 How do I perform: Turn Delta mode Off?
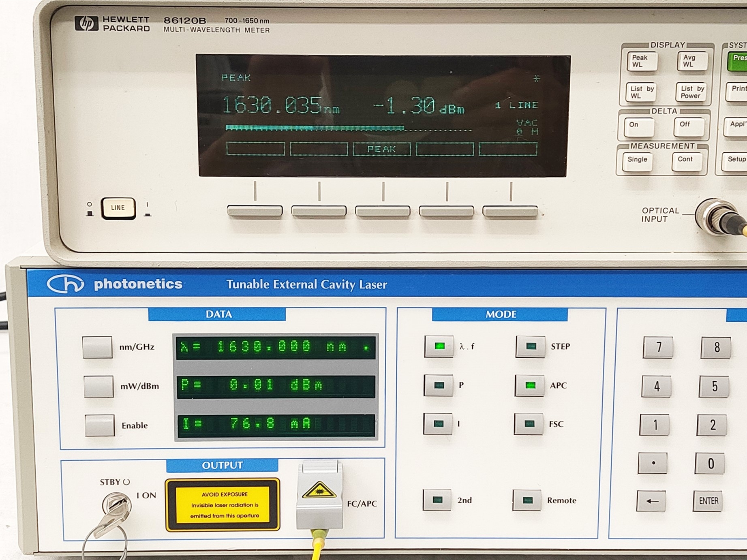click(x=689, y=127)
